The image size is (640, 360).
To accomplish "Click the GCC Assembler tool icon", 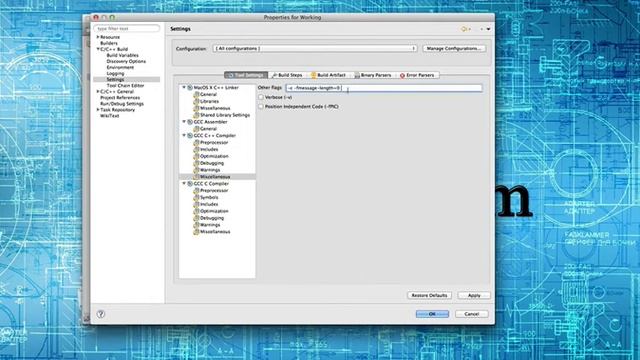I will [x=190, y=122].
